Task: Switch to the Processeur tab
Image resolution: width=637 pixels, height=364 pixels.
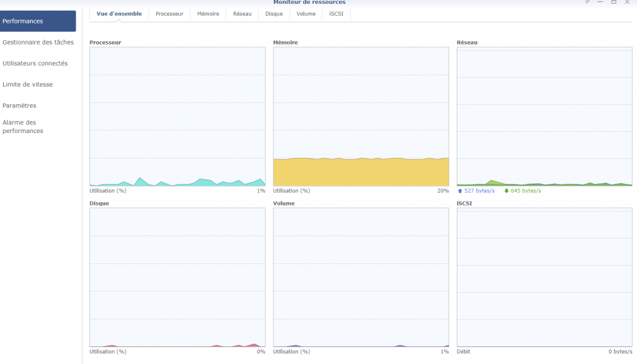Action: 169,13
